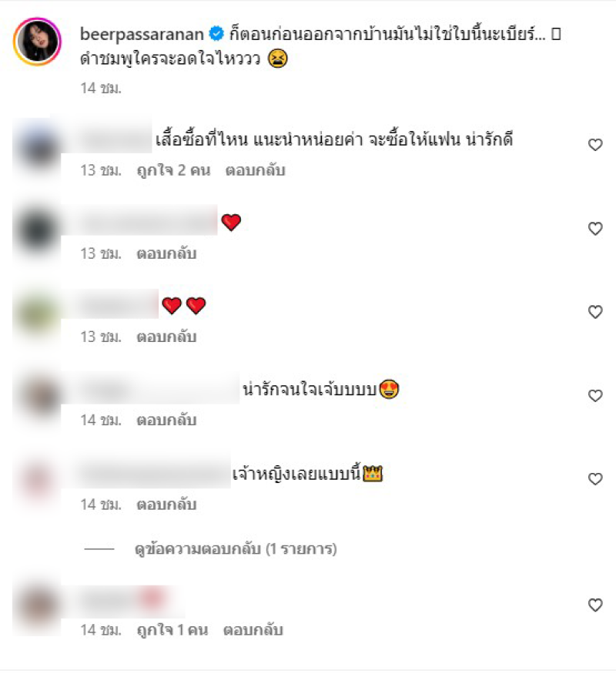Viewport: 616px width, 674px height.
Task: Open beerpassaranan profile picture story
Action: click(x=38, y=42)
